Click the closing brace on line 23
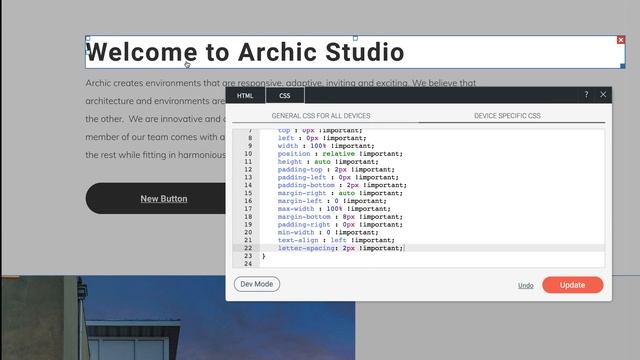This screenshot has width=640, height=360. tap(263, 256)
